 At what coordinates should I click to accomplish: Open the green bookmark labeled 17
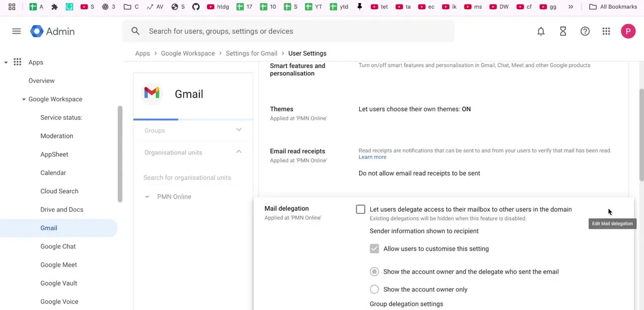245,7
